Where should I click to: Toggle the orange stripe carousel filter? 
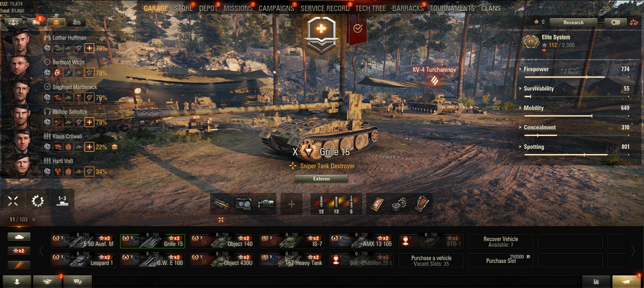19,265
